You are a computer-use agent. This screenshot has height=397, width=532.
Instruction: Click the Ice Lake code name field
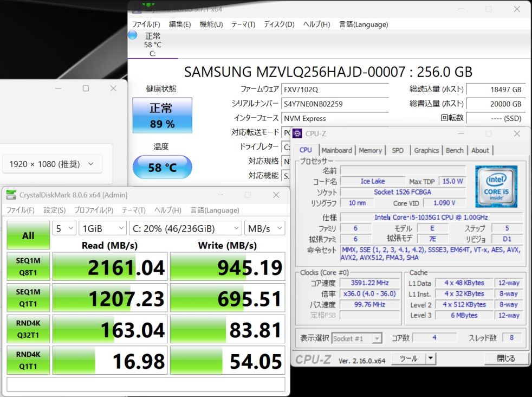click(x=373, y=181)
